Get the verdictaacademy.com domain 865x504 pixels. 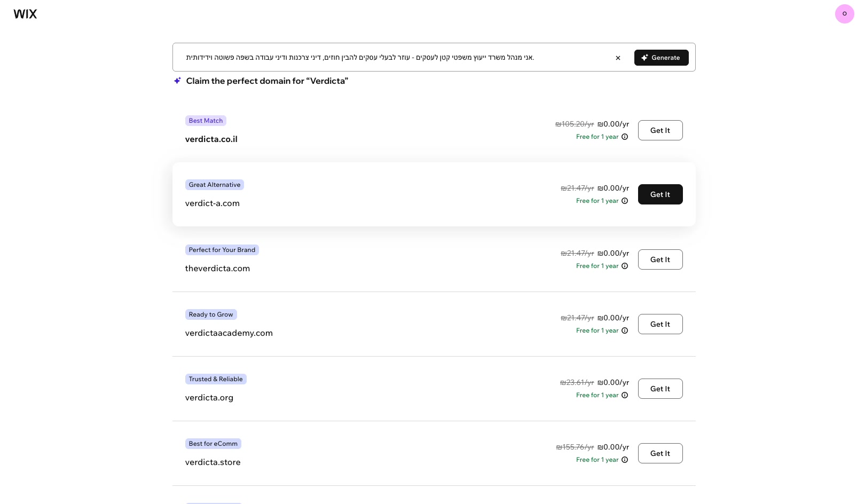[x=660, y=324]
